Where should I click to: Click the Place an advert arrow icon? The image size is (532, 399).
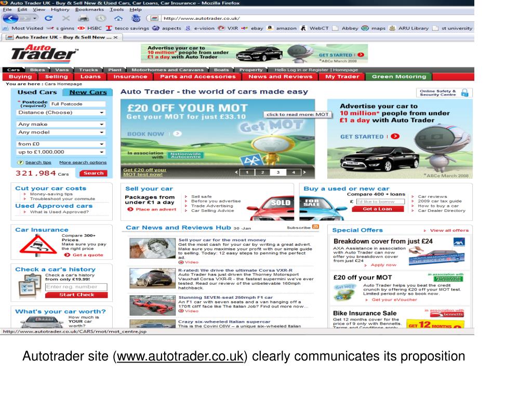(x=130, y=209)
